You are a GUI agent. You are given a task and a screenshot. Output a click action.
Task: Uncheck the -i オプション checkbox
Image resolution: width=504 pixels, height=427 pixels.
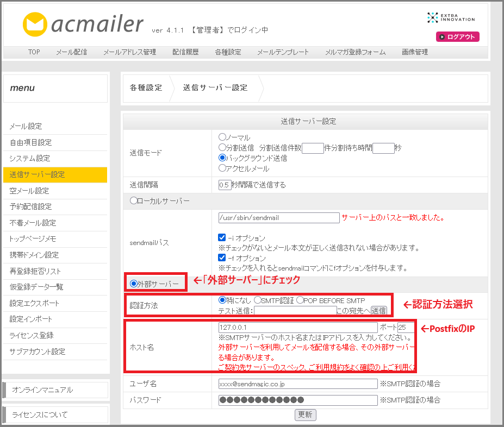click(222, 238)
